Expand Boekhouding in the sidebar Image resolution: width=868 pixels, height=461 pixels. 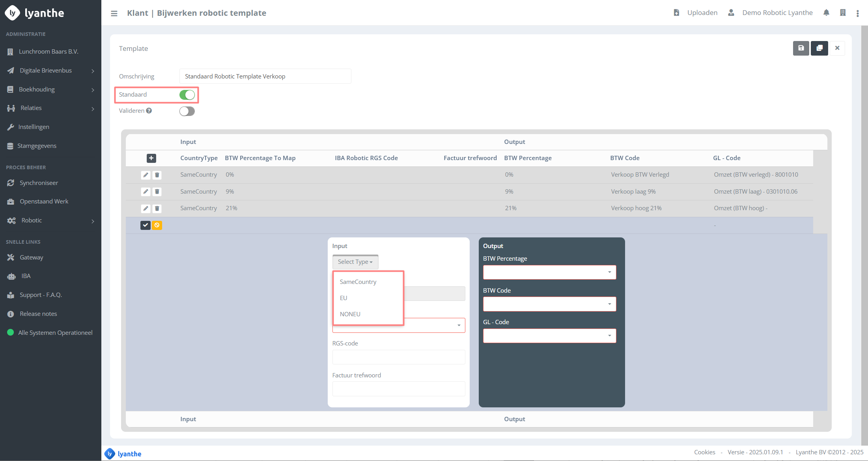point(50,90)
